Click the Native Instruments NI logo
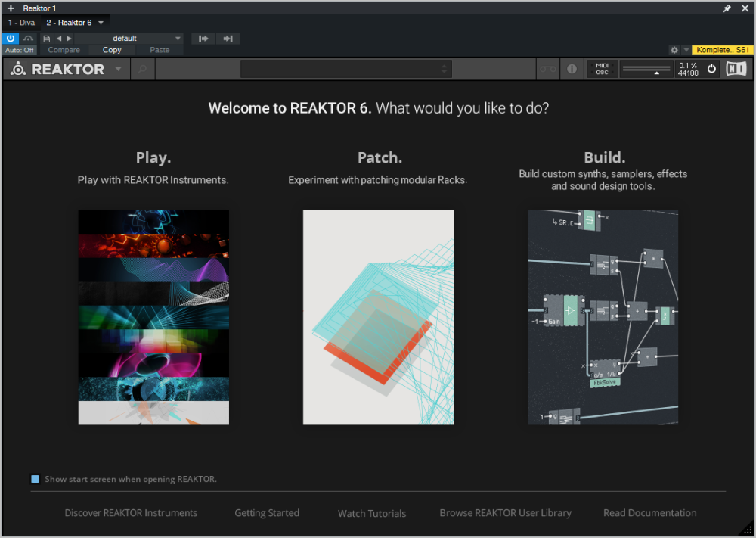This screenshot has width=756, height=538. (x=736, y=69)
